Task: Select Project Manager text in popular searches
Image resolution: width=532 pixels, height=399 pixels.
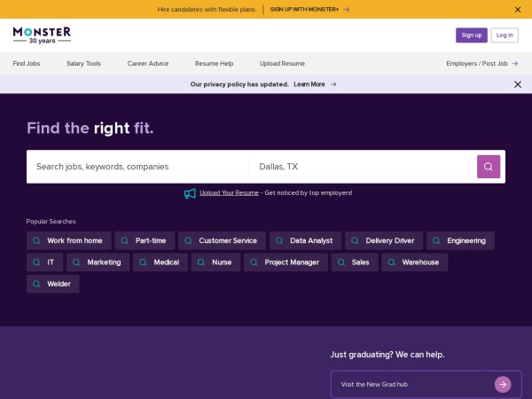Action: (x=292, y=262)
